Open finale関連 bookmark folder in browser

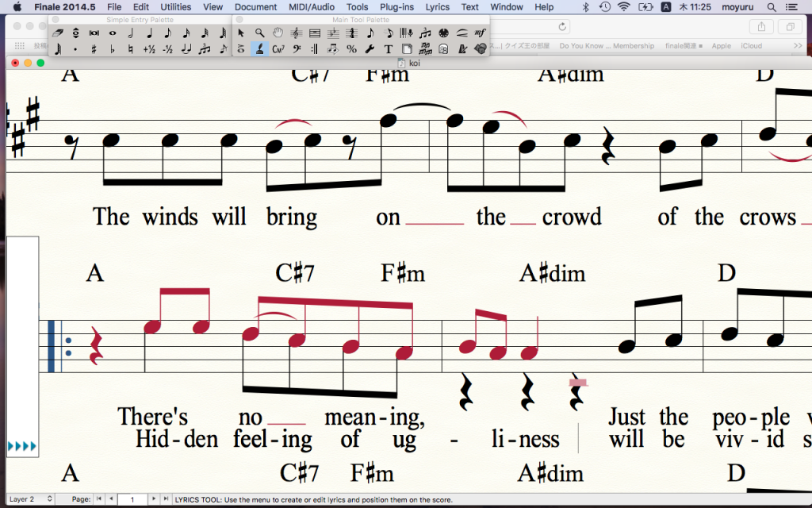(684, 45)
